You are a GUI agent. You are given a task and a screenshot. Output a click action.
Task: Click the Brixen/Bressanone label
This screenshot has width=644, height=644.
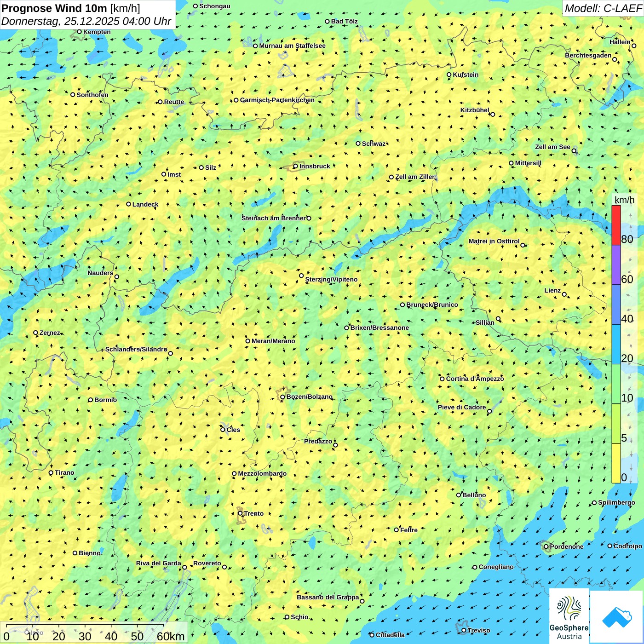(379, 328)
